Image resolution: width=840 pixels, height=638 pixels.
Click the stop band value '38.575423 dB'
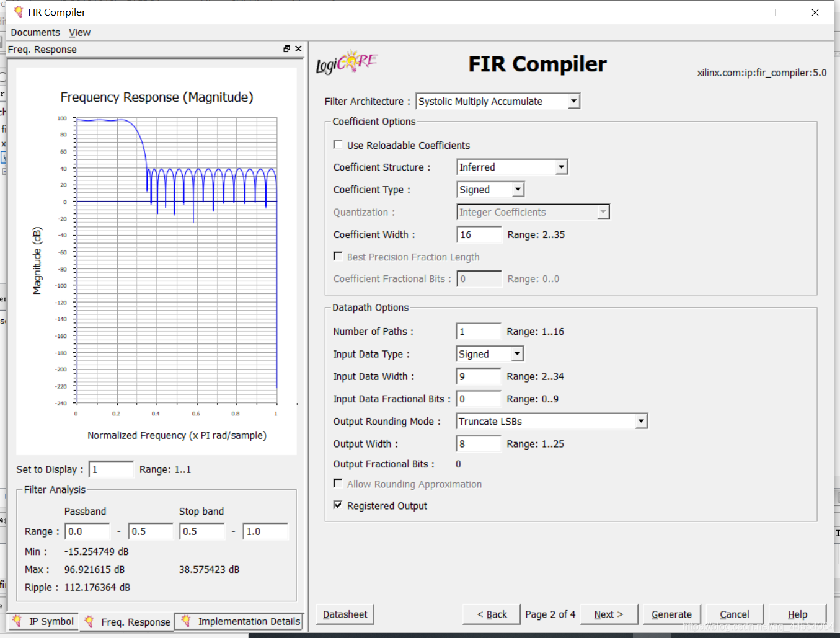(x=209, y=569)
